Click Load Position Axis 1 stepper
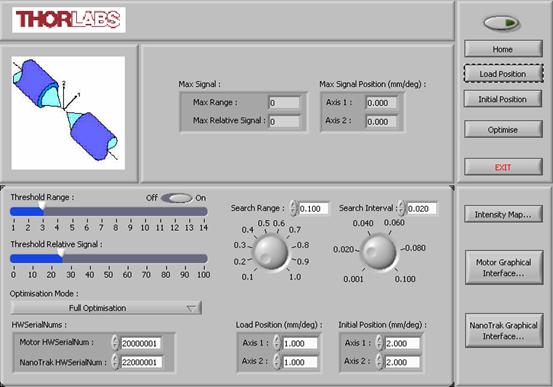 (277, 343)
